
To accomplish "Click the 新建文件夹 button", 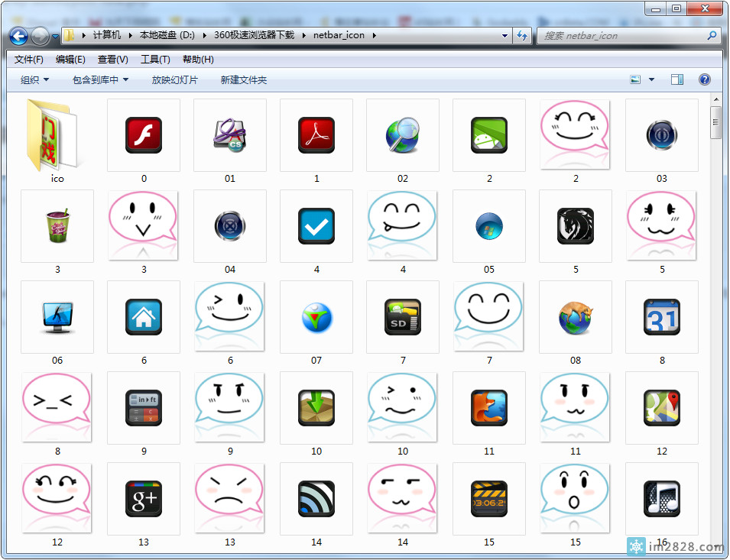I will point(243,79).
